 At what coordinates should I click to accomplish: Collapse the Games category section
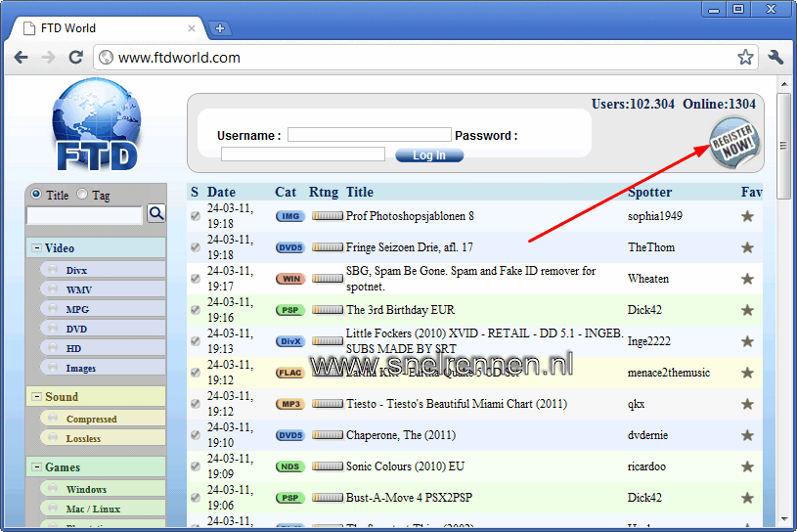(36, 466)
